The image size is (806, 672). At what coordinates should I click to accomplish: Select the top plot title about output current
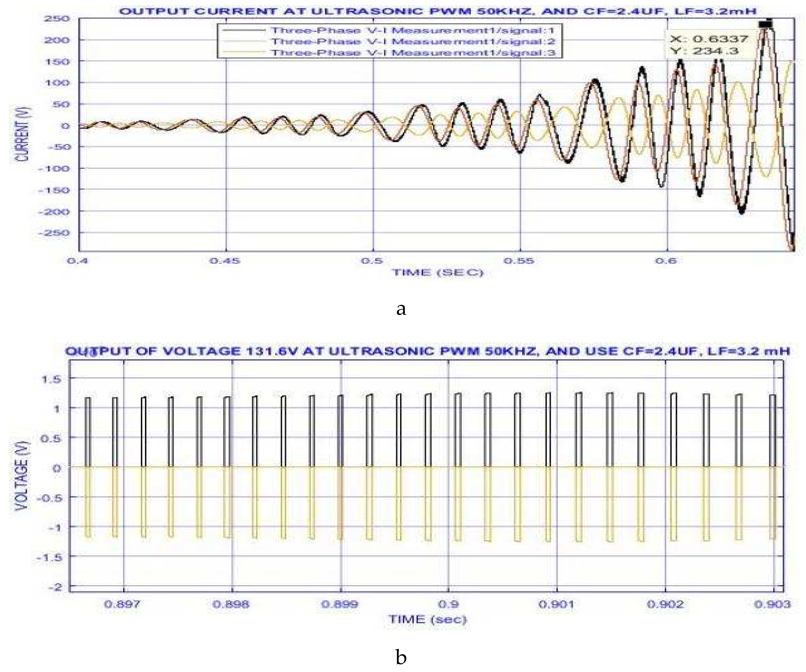(x=438, y=11)
